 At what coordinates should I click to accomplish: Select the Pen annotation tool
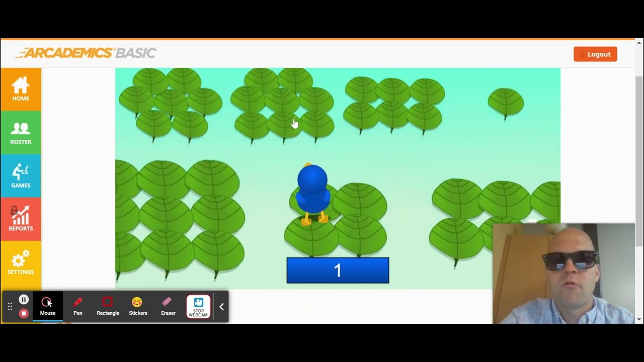[78, 306]
